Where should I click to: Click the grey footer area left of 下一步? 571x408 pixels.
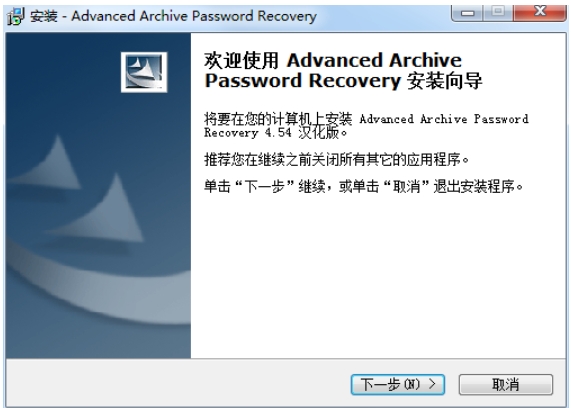178,382
